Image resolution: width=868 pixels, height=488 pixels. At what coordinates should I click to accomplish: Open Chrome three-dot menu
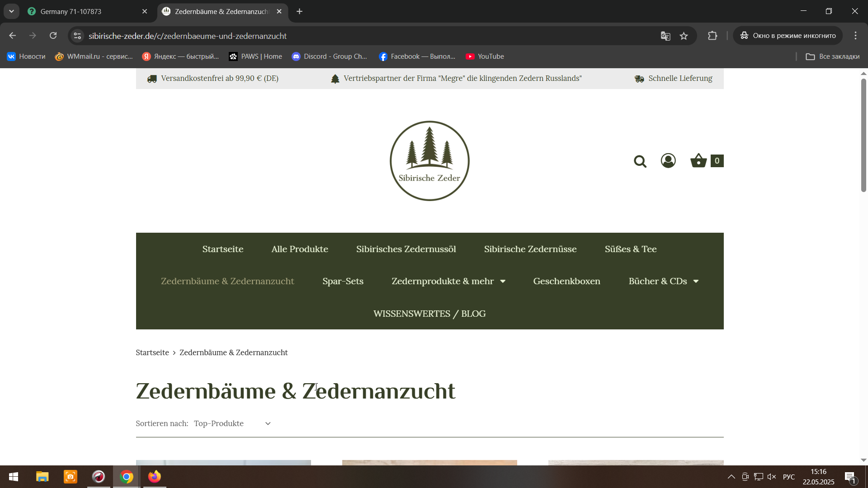click(855, 36)
